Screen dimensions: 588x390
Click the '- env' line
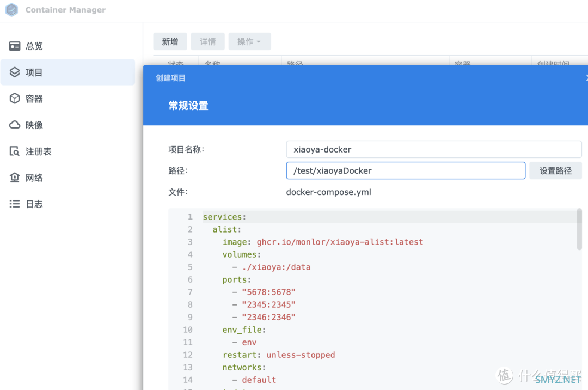tap(244, 342)
